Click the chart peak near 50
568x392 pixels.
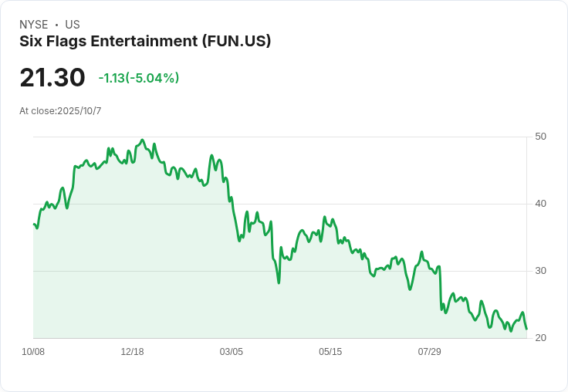coord(142,140)
